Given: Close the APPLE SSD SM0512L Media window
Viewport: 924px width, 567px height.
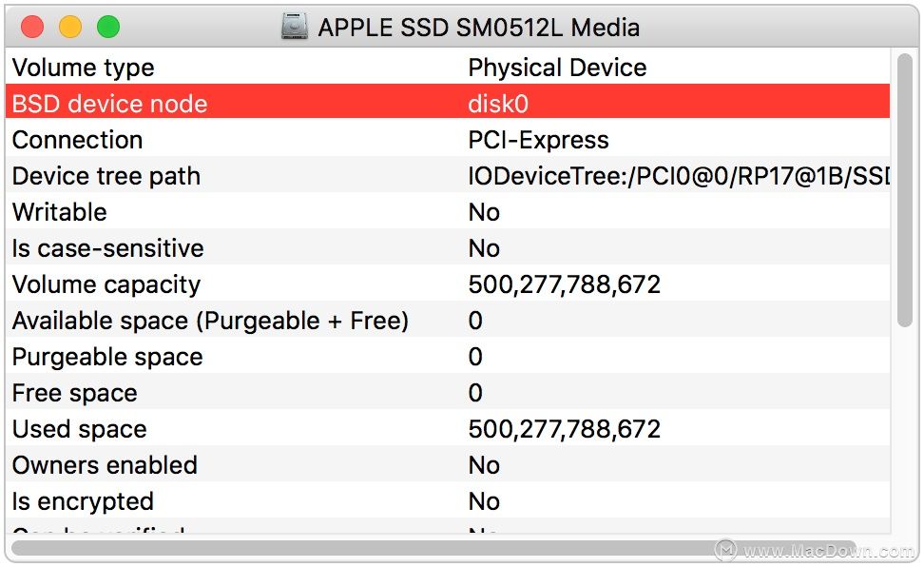Looking at the screenshot, I should coord(32,28).
